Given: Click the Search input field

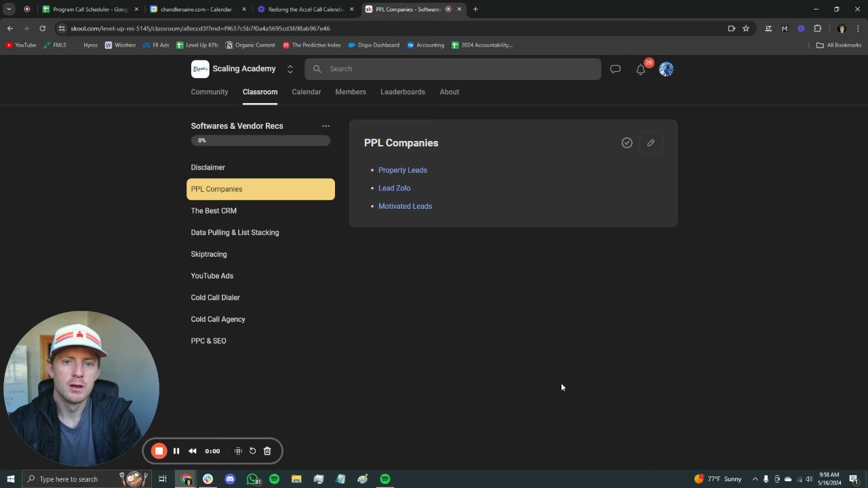Looking at the screenshot, I should coord(453,69).
